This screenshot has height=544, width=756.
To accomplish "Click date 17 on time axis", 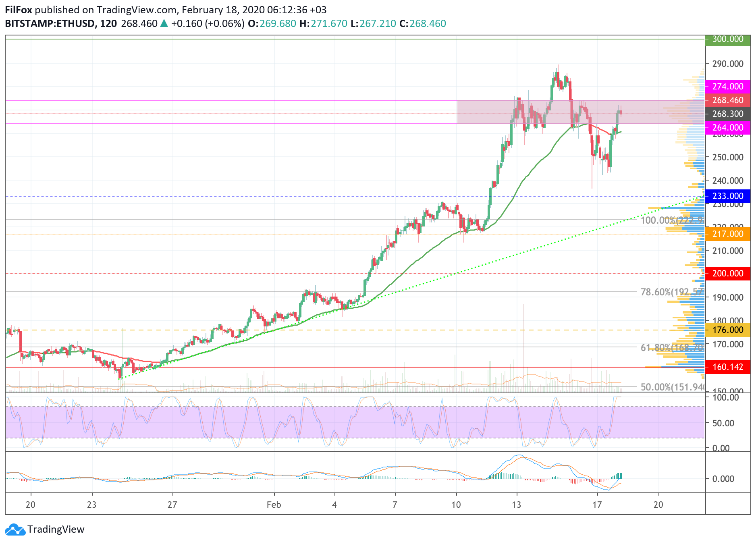I will tap(597, 505).
